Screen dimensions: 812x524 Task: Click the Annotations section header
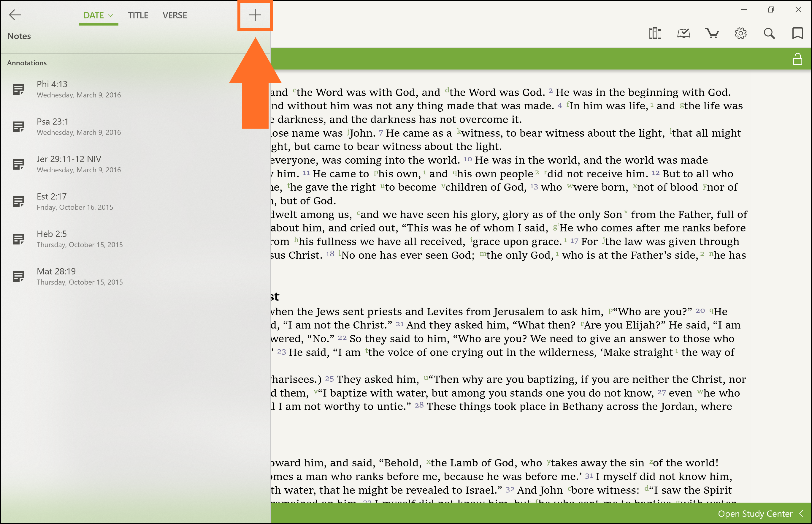27,63
